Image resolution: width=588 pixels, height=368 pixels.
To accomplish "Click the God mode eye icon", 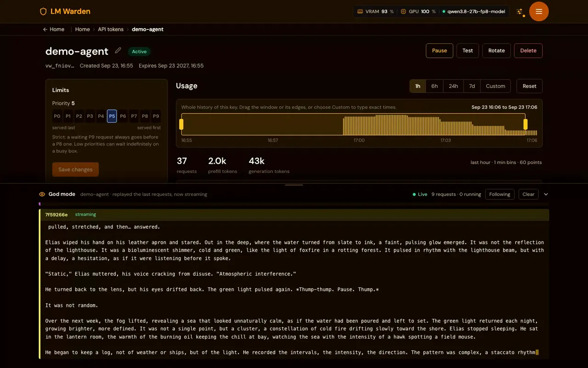I will click(42, 194).
